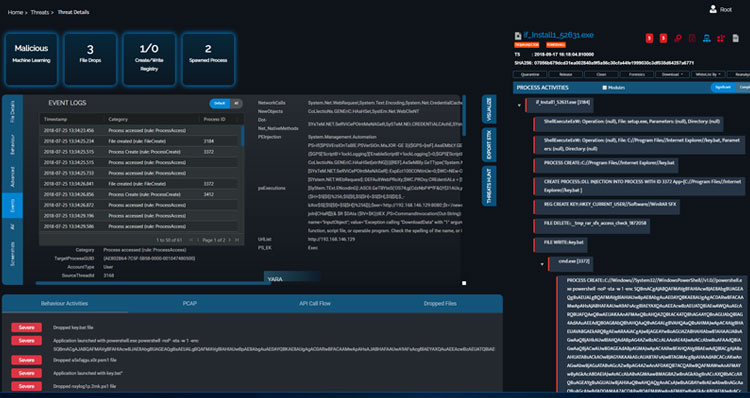Click the vertical Export STIX button
750x398 pixels.
pos(489,144)
